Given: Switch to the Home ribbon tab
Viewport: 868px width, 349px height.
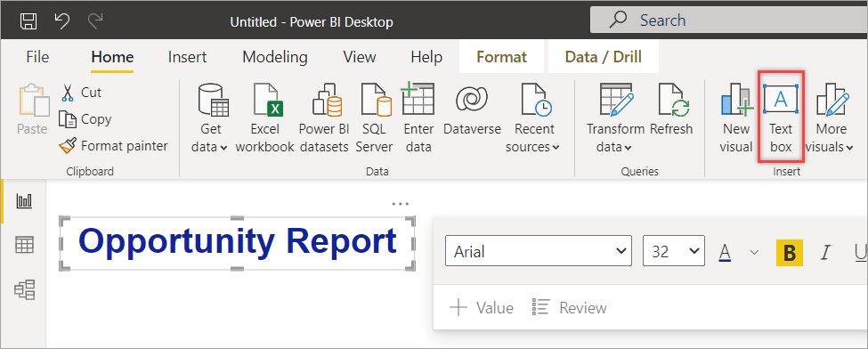Looking at the screenshot, I should (112, 57).
